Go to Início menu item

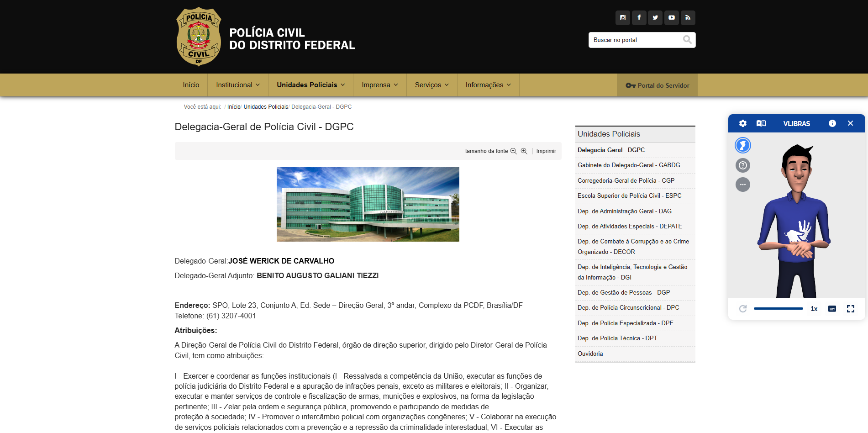[x=191, y=85]
